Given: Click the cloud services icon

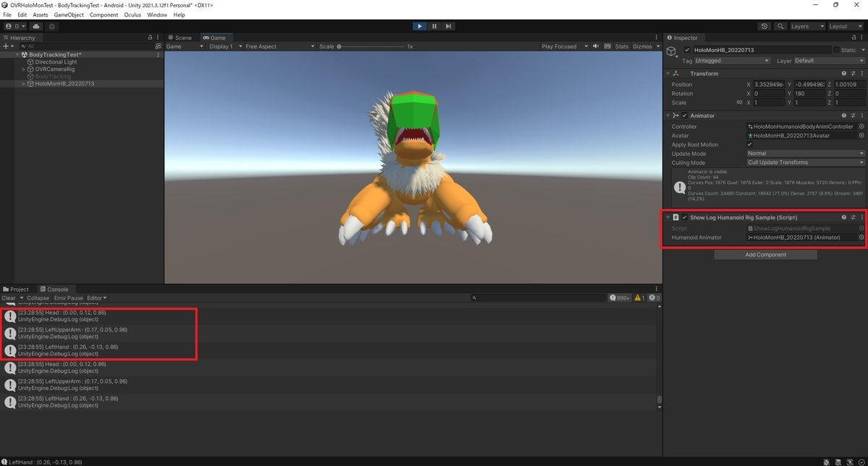Looking at the screenshot, I should [36, 26].
